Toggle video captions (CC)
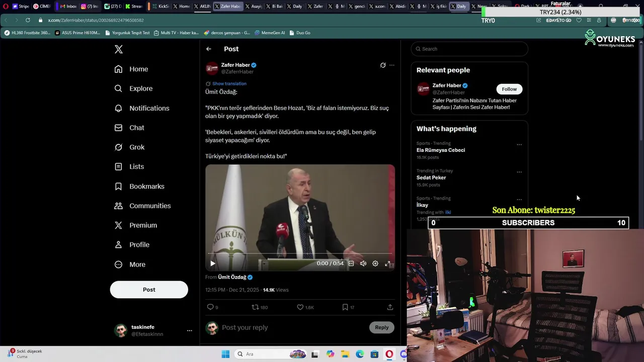644x362 pixels. point(351,263)
